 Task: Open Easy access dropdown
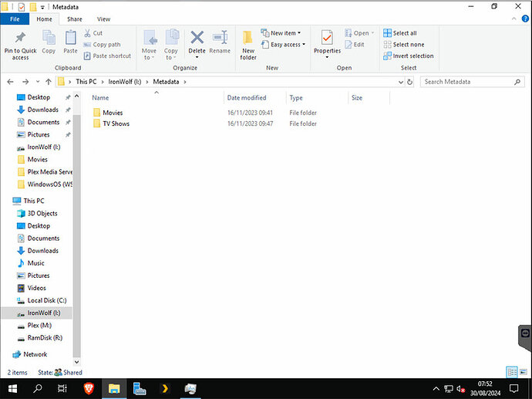pyautogui.click(x=283, y=45)
